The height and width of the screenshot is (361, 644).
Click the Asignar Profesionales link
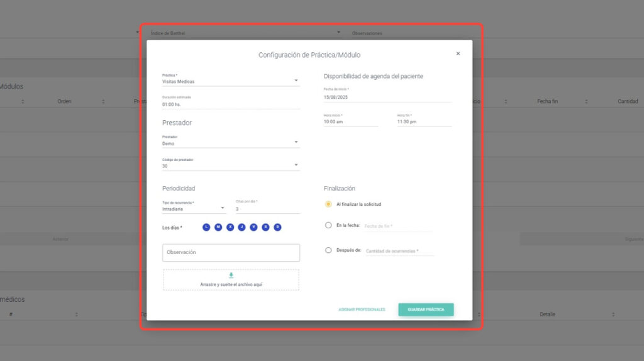[362, 309]
